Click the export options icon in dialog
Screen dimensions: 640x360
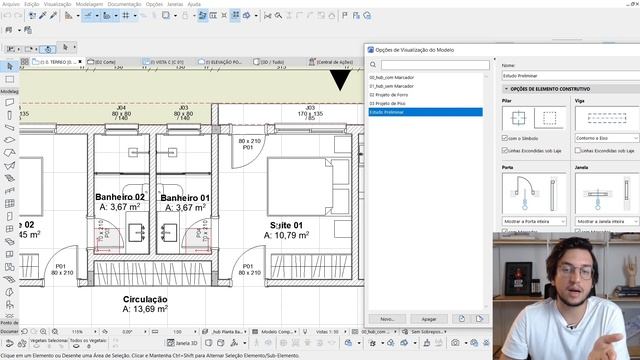point(479,319)
